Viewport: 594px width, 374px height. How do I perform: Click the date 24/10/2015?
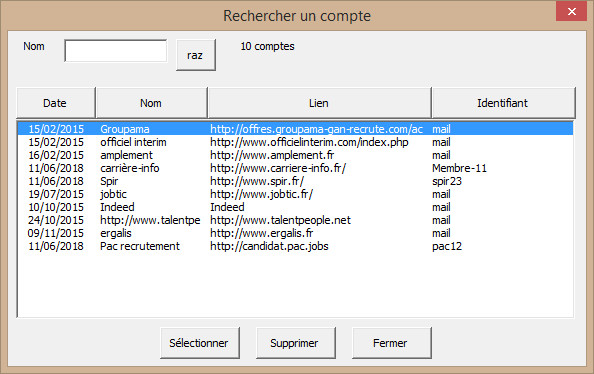pyautogui.click(x=56, y=220)
